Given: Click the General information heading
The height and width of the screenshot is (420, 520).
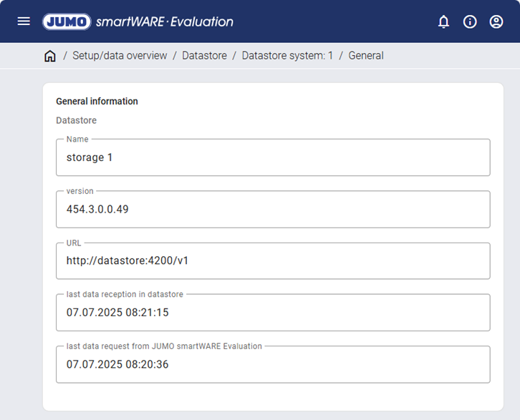Looking at the screenshot, I should pos(97,102).
